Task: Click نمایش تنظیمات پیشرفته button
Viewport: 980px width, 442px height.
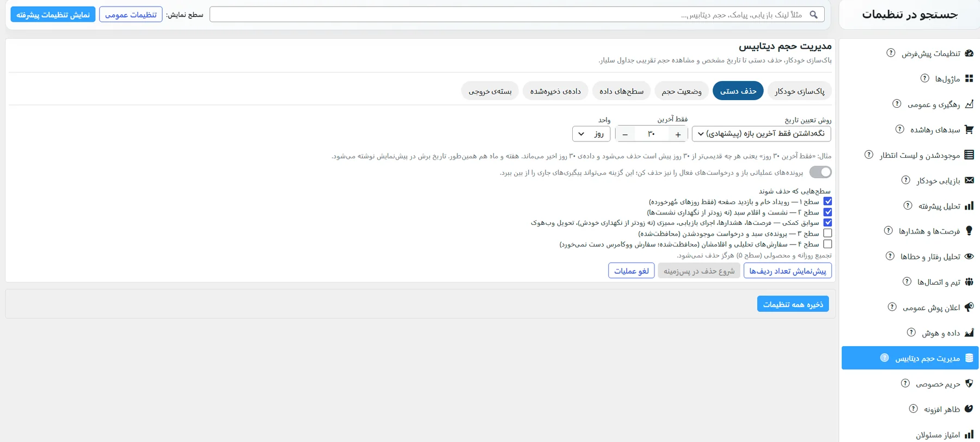Action: (53, 14)
